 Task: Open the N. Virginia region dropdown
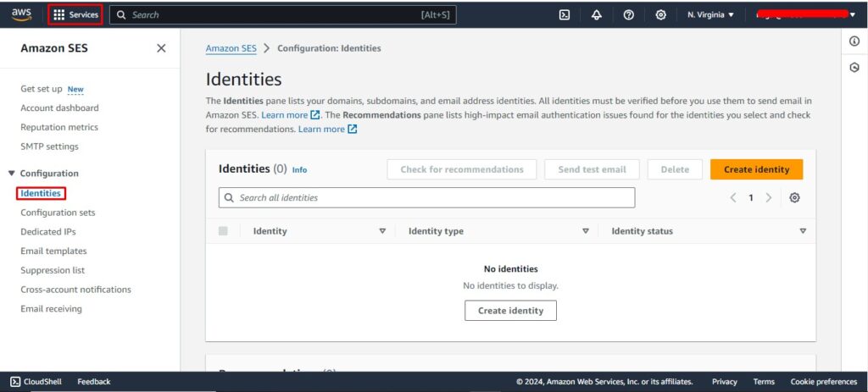point(711,15)
